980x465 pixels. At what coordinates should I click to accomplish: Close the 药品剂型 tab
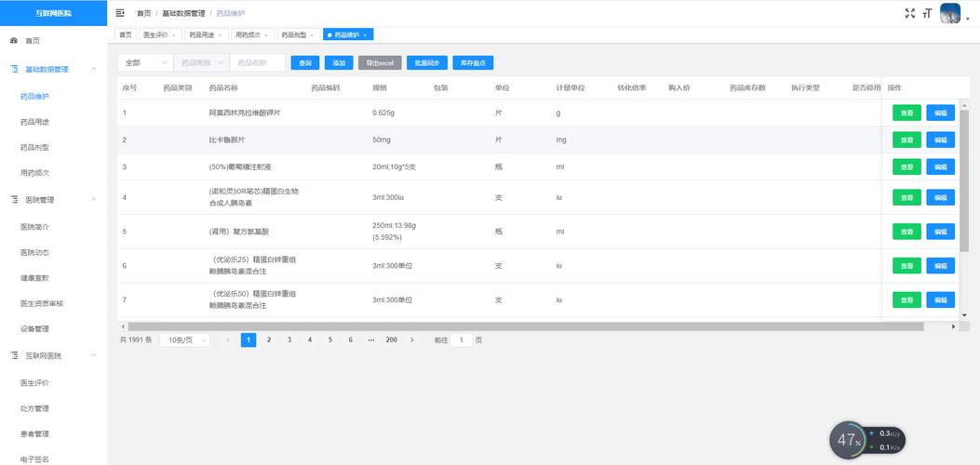[x=313, y=34]
